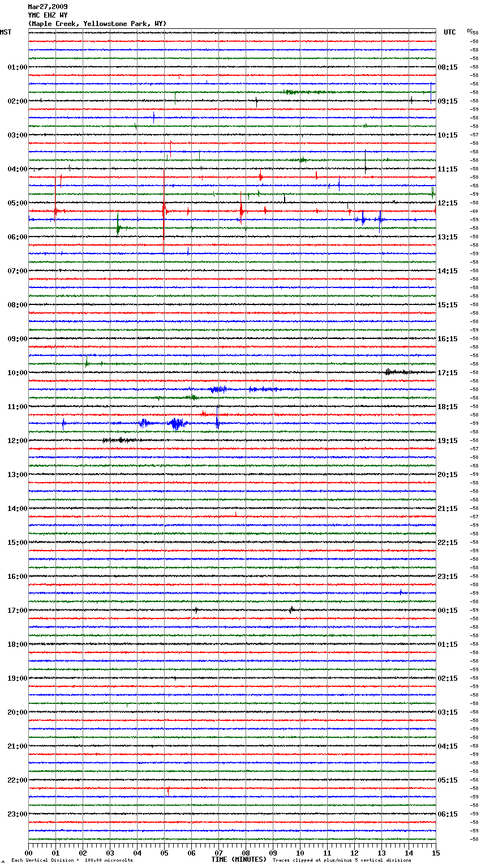The image size is (481, 868).
Task: Click the TIME (MINUTES) axis title
Action: pos(239,860)
